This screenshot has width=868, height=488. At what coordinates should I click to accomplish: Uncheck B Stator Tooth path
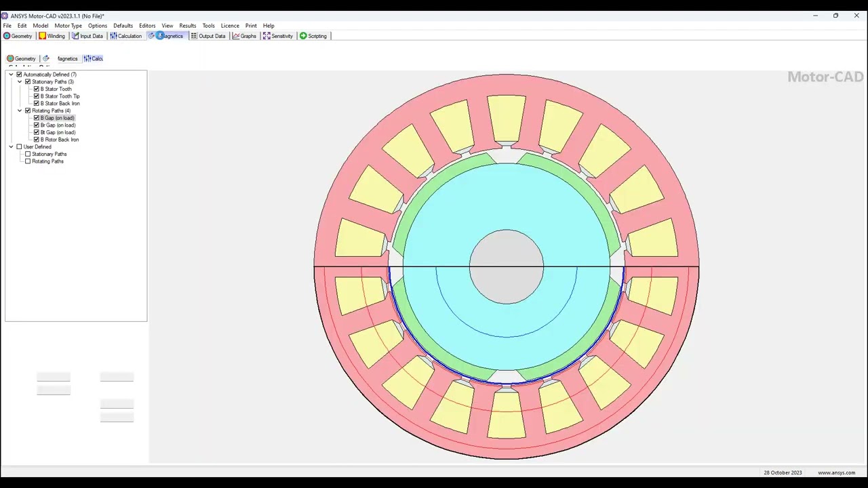(x=37, y=89)
